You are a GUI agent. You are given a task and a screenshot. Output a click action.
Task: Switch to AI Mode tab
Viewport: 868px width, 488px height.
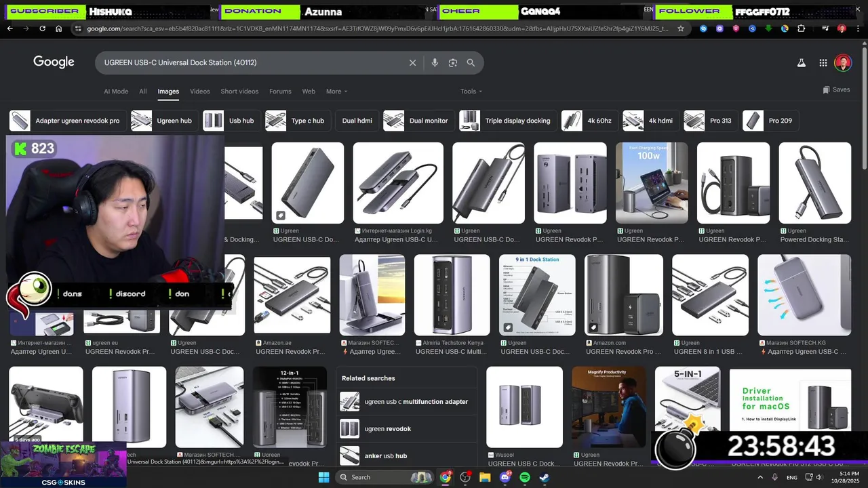[x=116, y=91]
